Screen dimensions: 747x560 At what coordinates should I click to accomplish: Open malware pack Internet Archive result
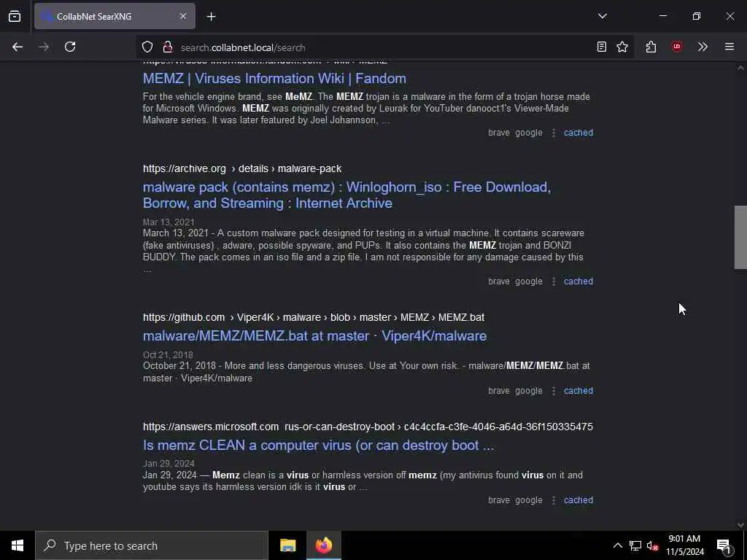pyautogui.click(x=347, y=195)
